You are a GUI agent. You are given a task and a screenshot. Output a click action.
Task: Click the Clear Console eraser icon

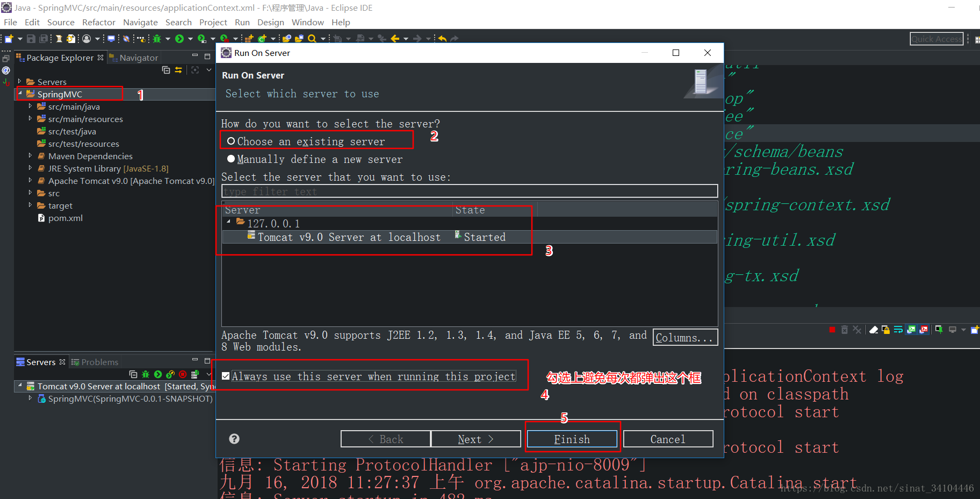point(874,330)
